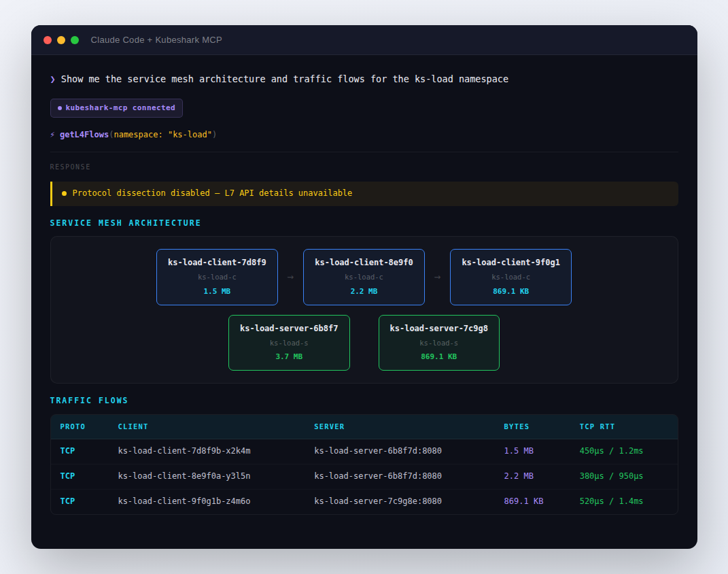Click the yellow dot in warning banner
The image size is (728, 574).
64,193
